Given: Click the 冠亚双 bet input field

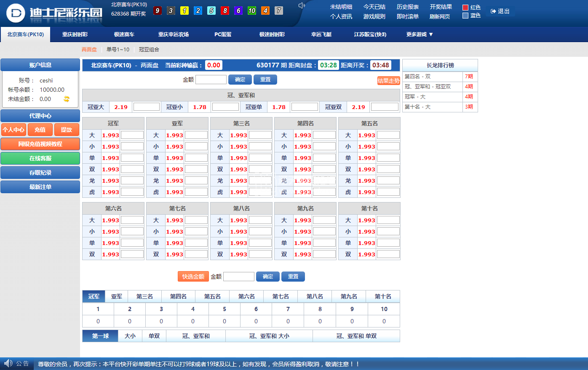Looking at the screenshot, I should 385,107.
